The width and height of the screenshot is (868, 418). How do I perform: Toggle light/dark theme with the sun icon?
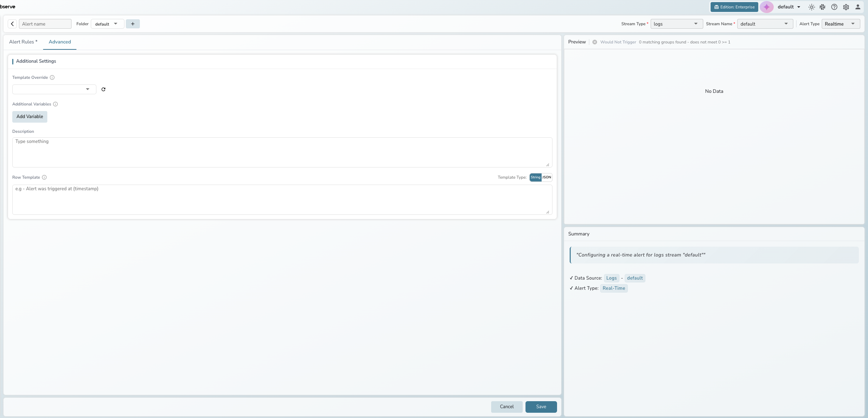tap(812, 7)
